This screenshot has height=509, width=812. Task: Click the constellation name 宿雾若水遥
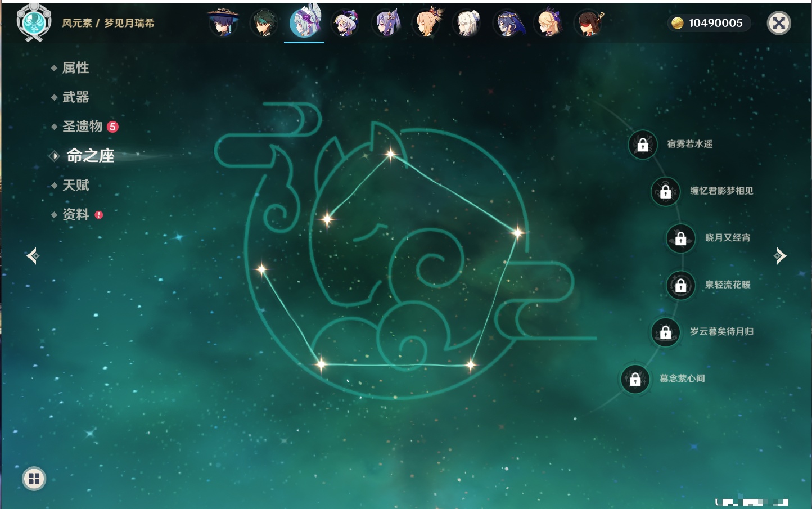point(690,144)
